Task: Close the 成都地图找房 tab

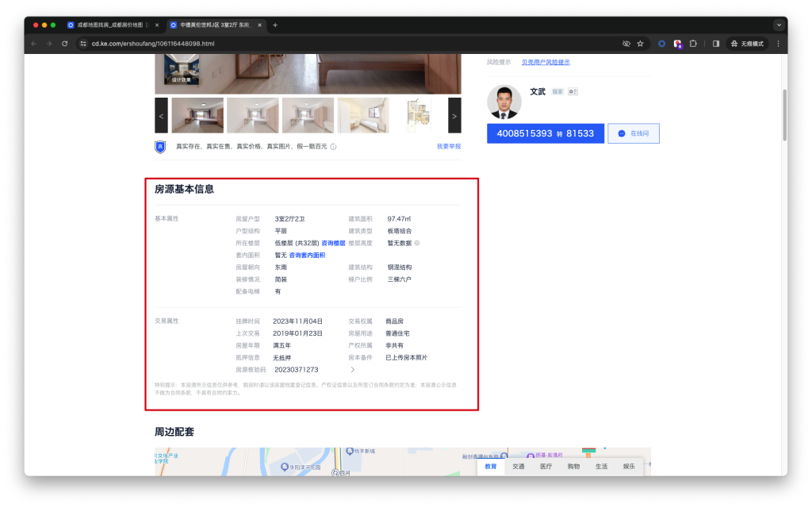Action: point(157,25)
